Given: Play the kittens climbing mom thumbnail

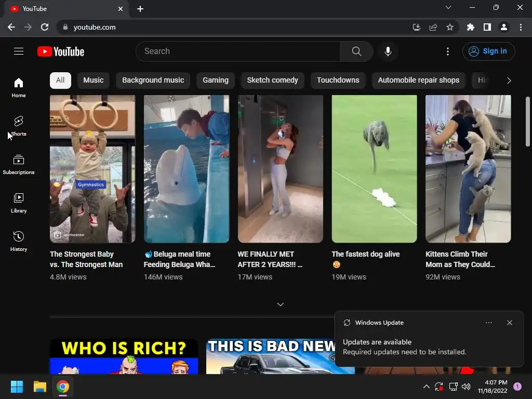Looking at the screenshot, I should 468,169.
